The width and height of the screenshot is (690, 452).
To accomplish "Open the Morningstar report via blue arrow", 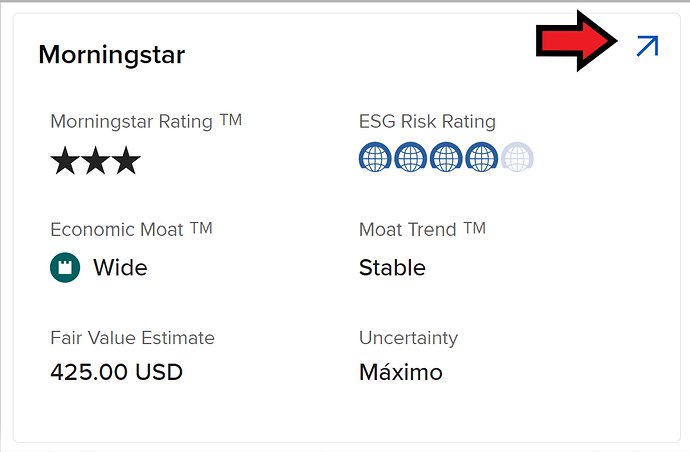I will click(647, 45).
